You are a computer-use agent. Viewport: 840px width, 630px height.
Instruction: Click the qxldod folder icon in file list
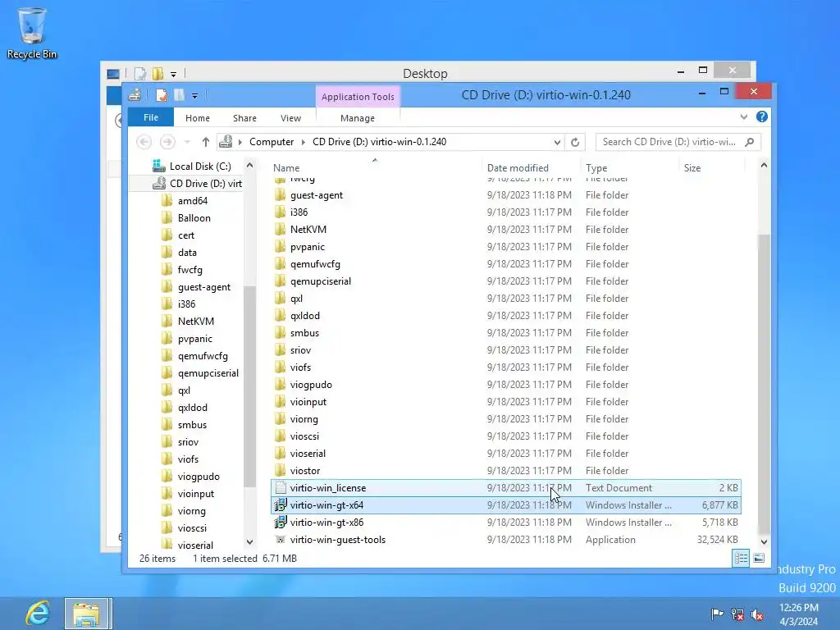point(280,316)
